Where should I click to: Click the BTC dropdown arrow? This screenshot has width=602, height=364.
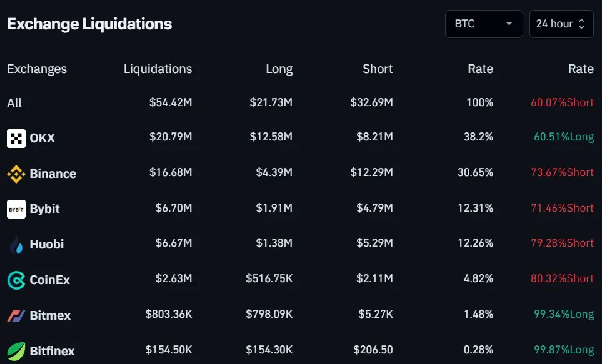[x=509, y=24]
